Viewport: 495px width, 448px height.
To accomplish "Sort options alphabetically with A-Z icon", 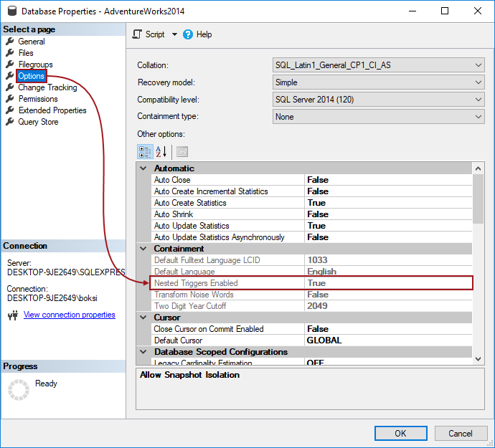I will click(x=161, y=152).
